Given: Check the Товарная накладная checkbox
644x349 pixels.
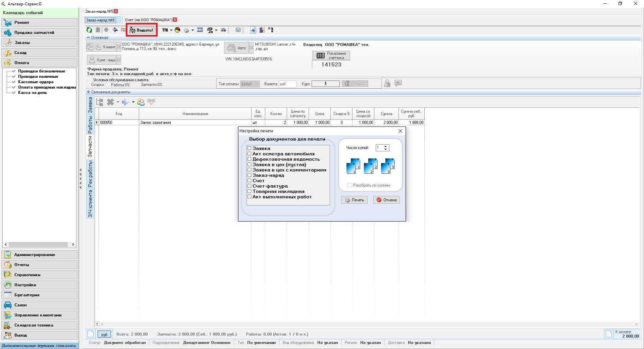Looking at the screenshot, I should 250,191.
